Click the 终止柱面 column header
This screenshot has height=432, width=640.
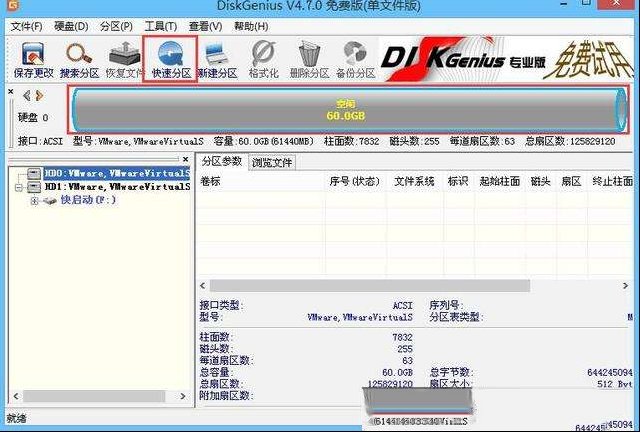point(612,181)
